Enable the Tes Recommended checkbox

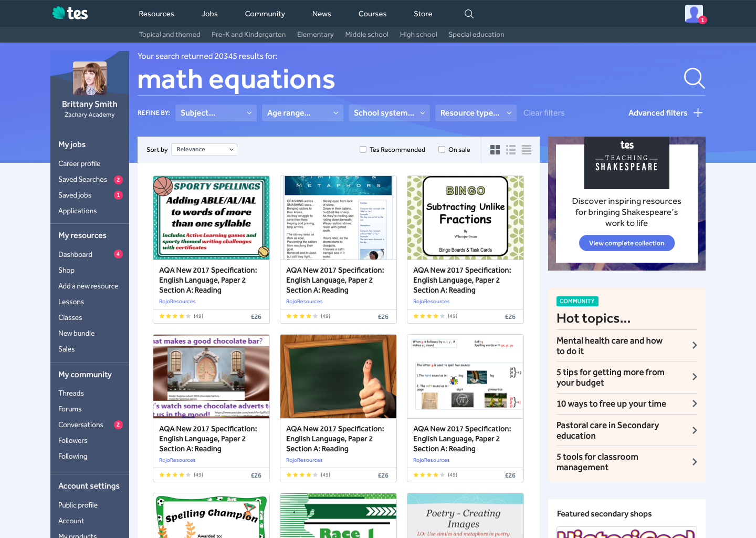click(x=363, y=150)
